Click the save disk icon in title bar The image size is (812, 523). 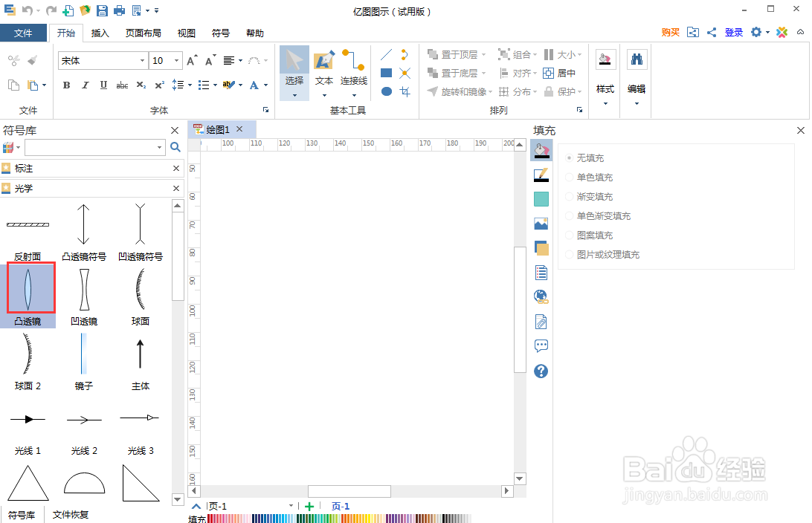tap(102, 10)
